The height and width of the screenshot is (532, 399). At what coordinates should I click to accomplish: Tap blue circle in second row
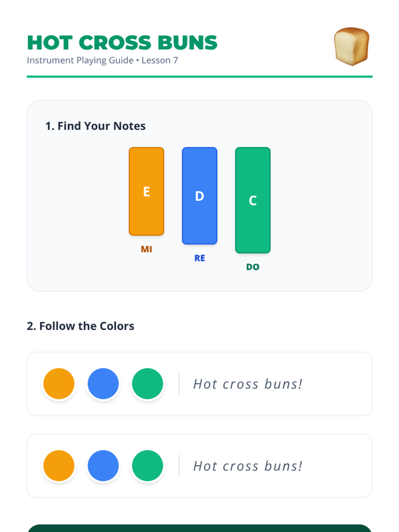(103, 466)
